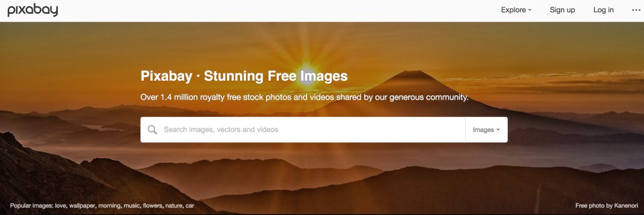Click the Pixabay Stunning Free Images heading

(244, 76)
